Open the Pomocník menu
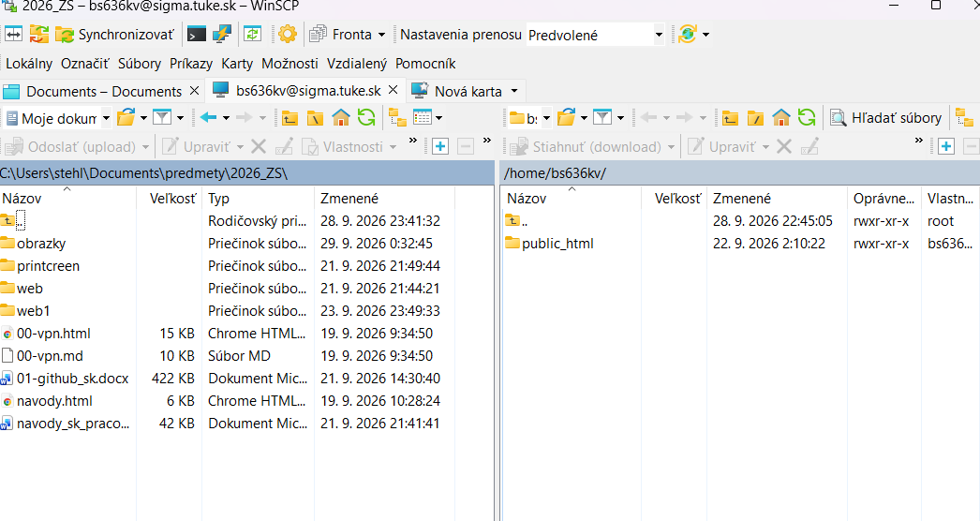Image resolution: width=980 pixels, height=521 pixels. (x=425, y=63)
